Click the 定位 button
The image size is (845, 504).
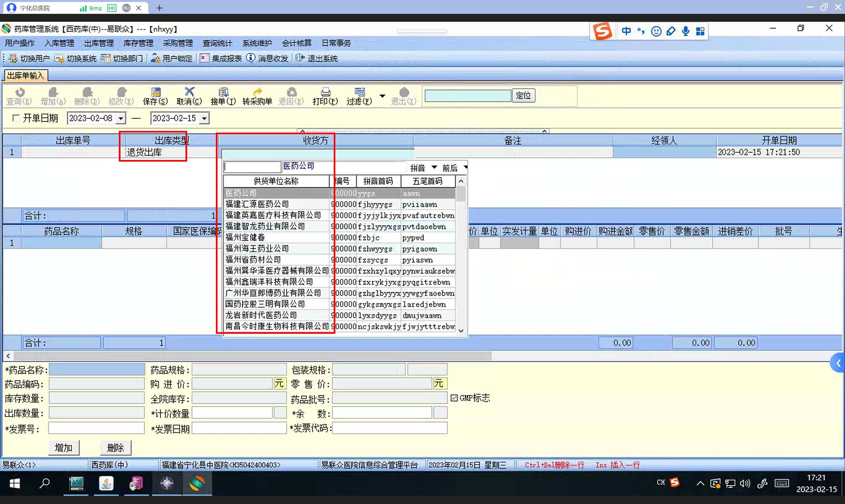point(523,95)
